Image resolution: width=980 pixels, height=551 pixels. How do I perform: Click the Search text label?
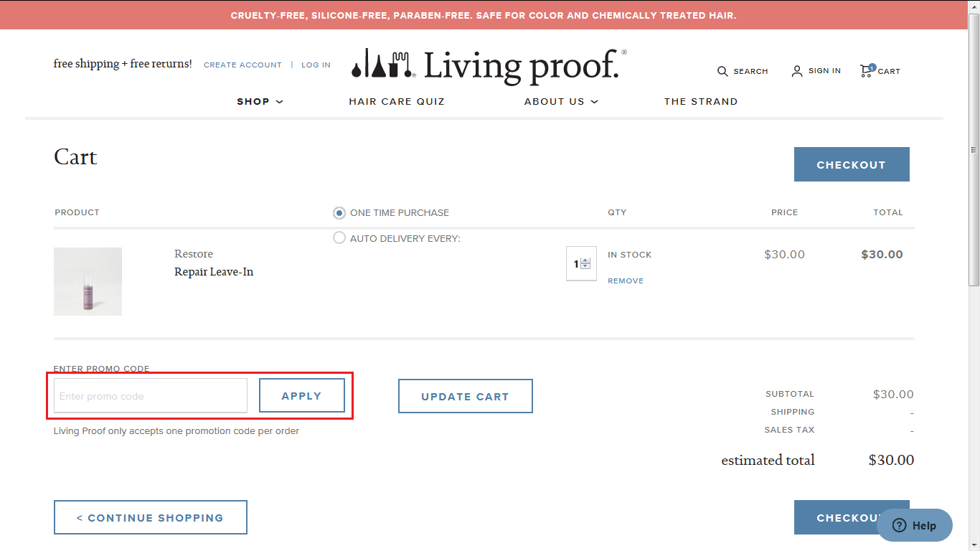[x=750, y=72]
